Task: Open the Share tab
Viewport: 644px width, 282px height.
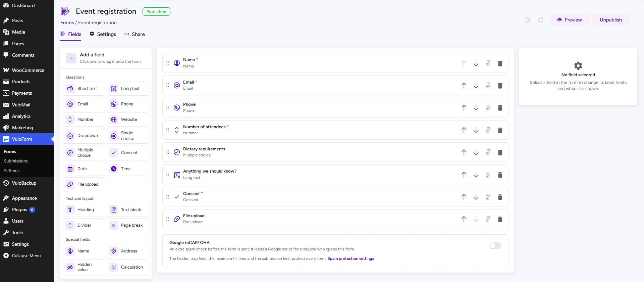Action: (135, 34)
